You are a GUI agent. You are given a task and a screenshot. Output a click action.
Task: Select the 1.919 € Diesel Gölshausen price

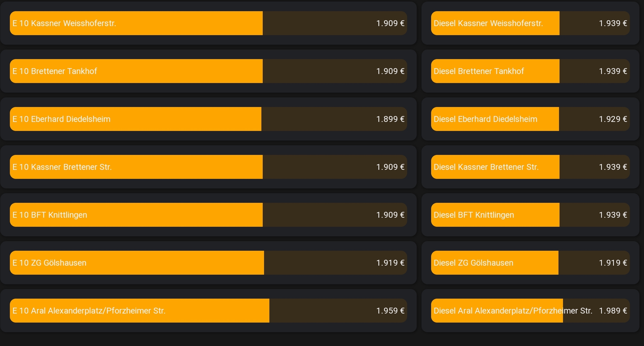tap(613, 263)
